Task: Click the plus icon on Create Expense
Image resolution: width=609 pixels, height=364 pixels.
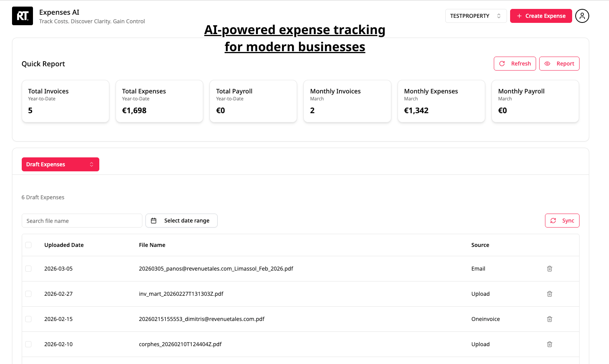Action: [519, 16]
